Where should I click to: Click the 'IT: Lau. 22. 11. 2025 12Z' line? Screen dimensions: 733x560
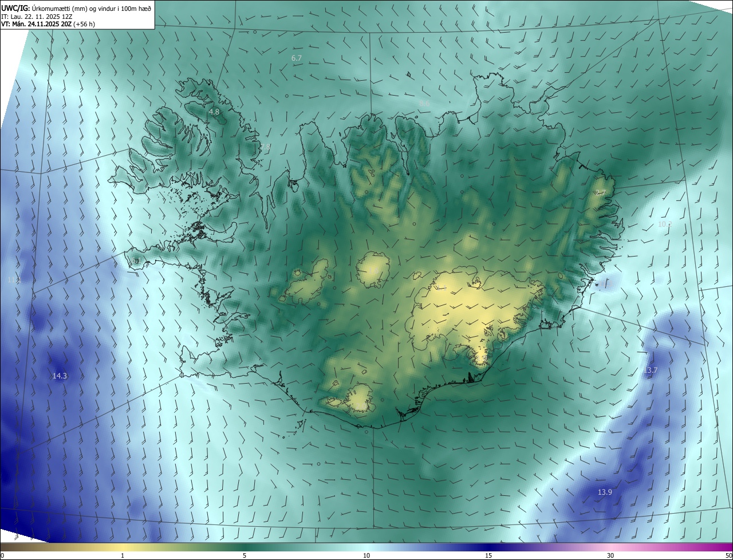pos(38,17)
